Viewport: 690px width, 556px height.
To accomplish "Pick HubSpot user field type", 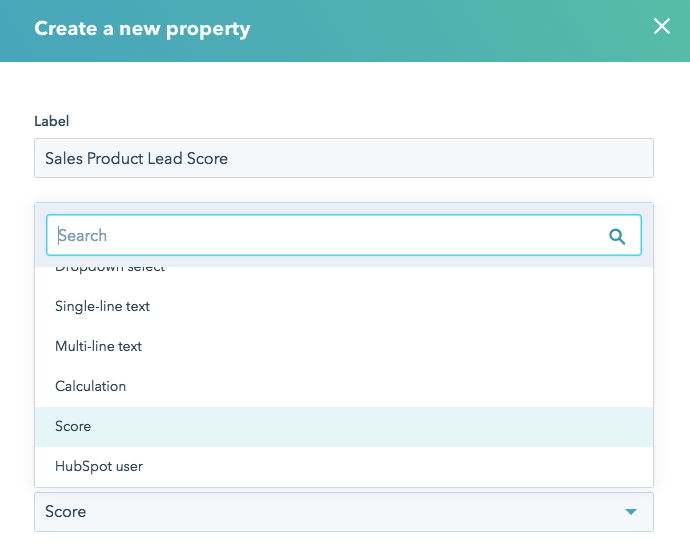I will click(344, 467).
